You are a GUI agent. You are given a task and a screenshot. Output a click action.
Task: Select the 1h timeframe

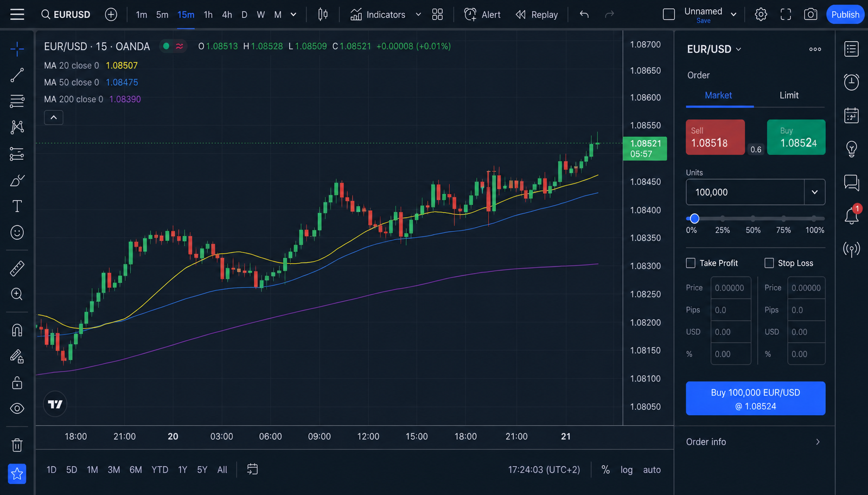[208, 15]
